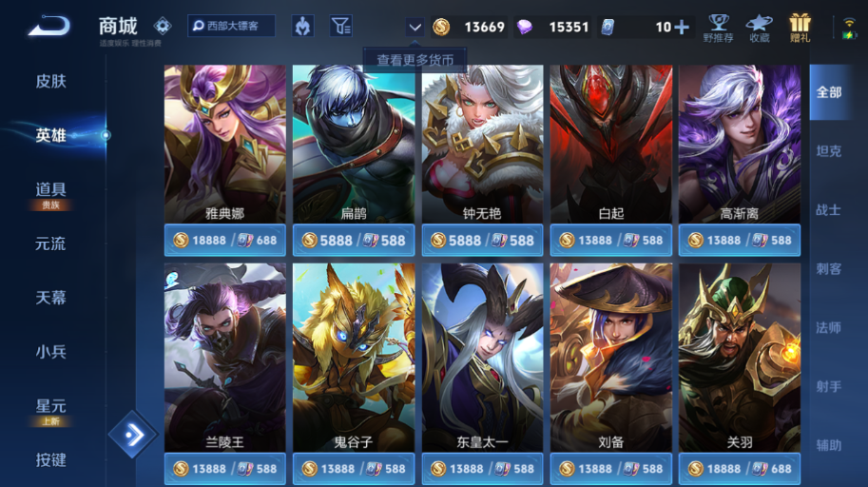
Task: Open the 东皇太一 hero card
Action: point(482,358)
